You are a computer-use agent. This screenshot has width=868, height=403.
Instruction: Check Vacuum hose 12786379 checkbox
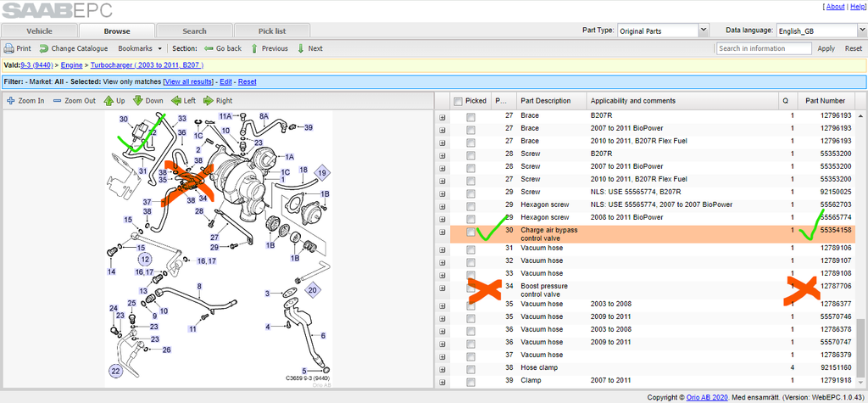(470, 356)
